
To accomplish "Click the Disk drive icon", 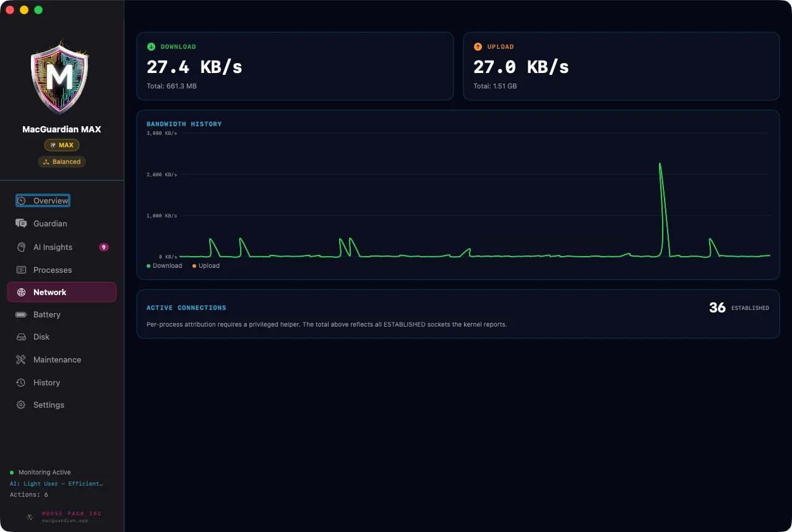I will point(21,337).
